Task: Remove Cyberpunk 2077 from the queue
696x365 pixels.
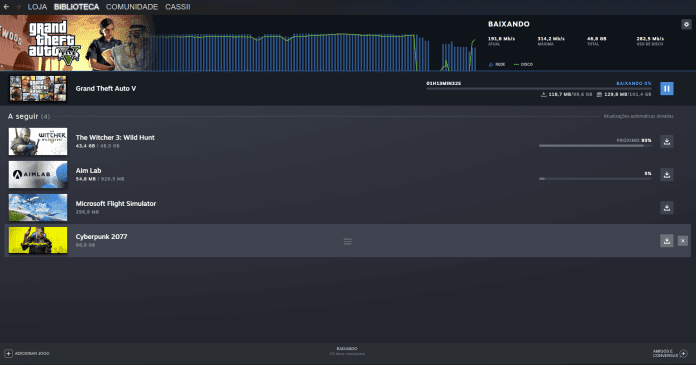Action: [x=683, y=241]
